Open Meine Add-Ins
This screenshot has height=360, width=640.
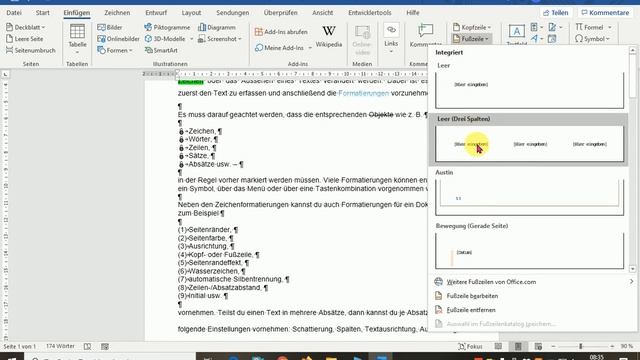click(279, 48)
